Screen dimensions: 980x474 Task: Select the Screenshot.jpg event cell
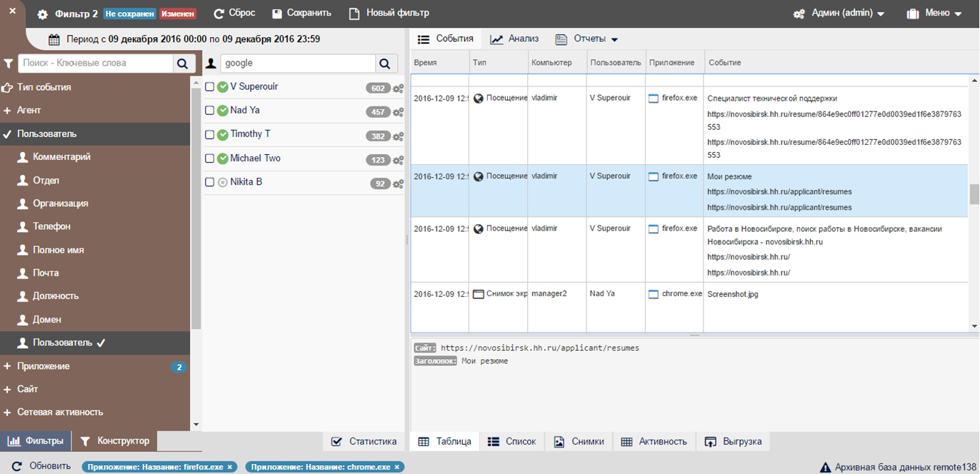836,308
